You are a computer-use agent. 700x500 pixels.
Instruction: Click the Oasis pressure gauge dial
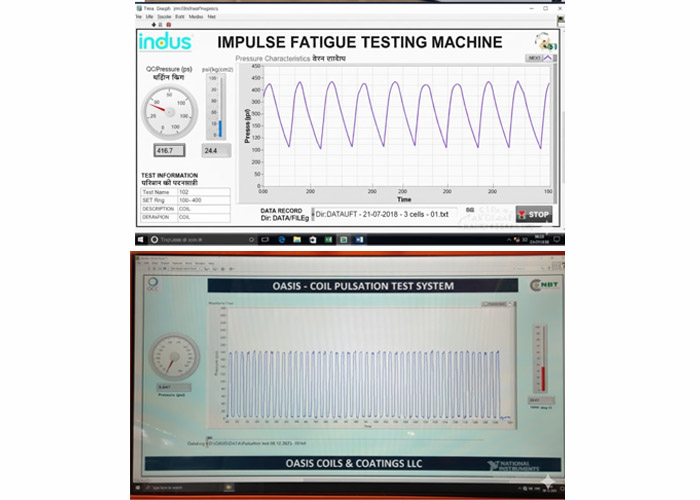pyautogui.click(x=173, y=357)
